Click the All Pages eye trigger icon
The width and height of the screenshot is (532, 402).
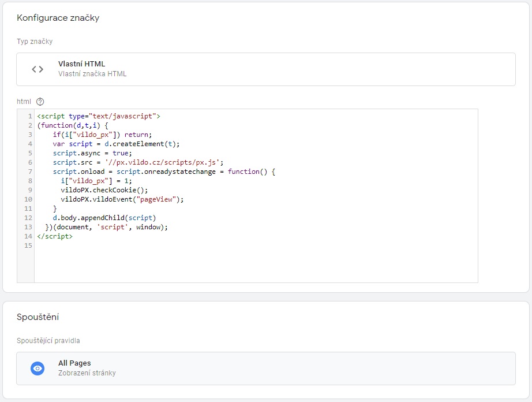tap(38, 368)
